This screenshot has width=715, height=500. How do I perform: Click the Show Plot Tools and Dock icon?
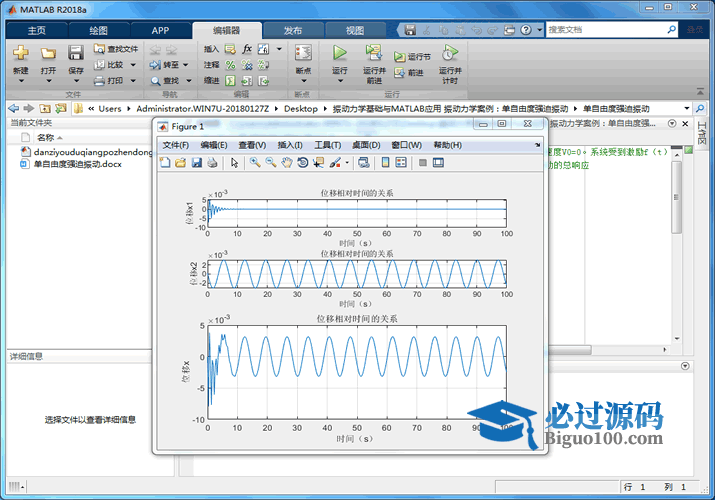point(438,163)
